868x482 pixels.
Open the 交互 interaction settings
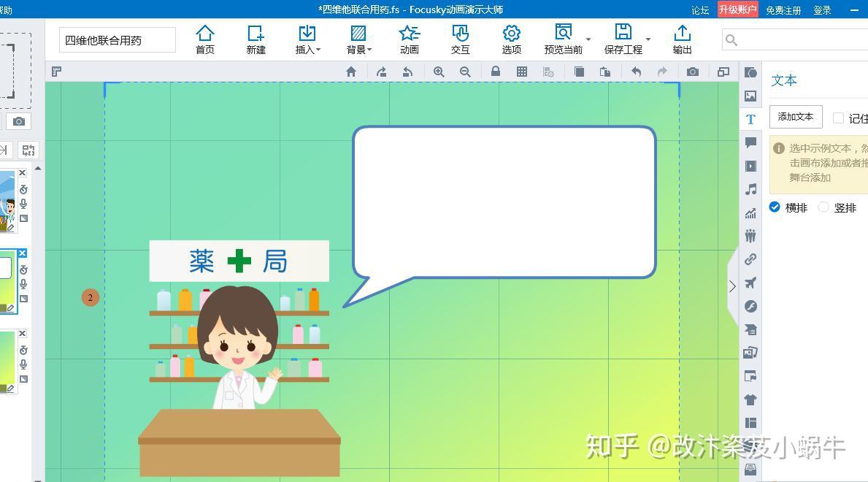[460, 39]
